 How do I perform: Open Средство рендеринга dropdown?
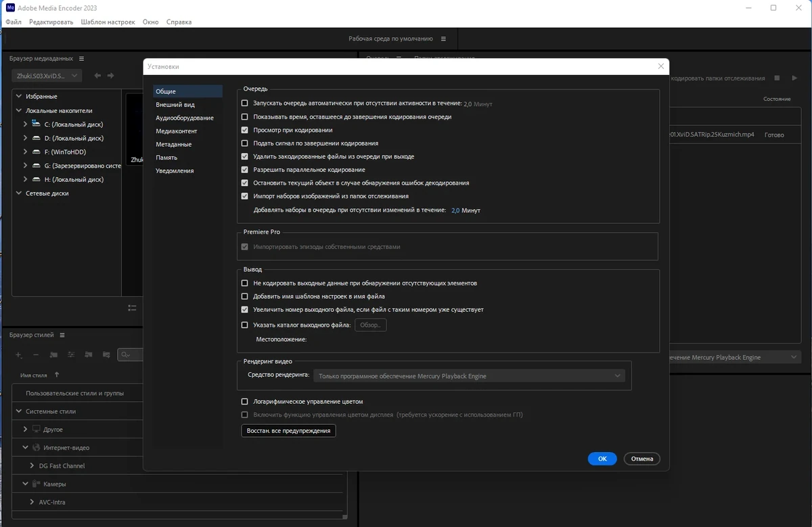click(x=470, y=376)
